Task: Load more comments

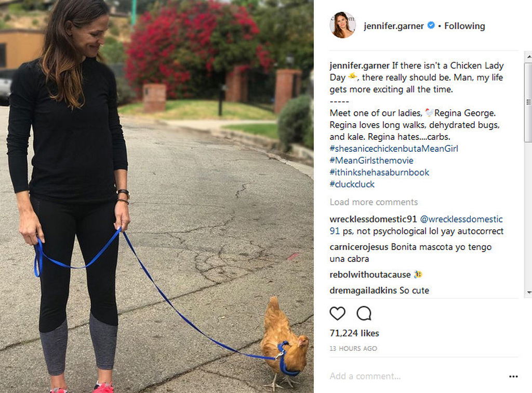Action: click(x=374, y=202)
